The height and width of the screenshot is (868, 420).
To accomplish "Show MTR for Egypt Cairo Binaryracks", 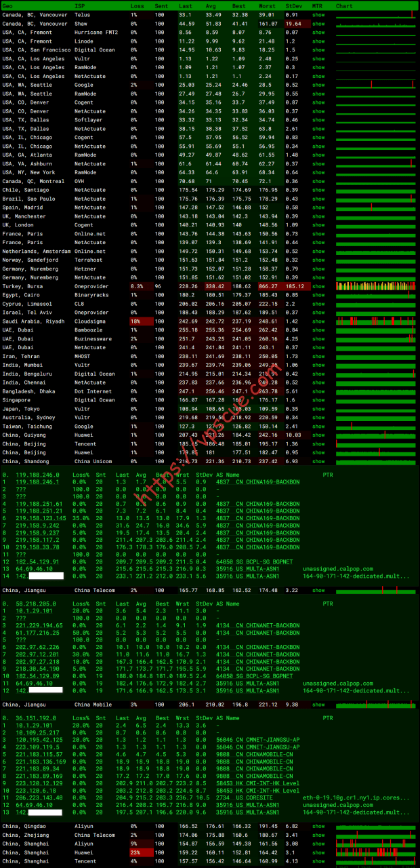I will tap(318, 295).
